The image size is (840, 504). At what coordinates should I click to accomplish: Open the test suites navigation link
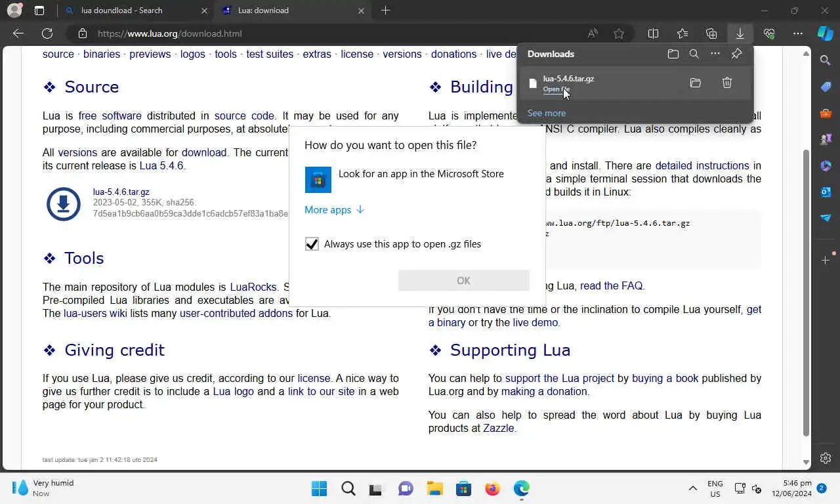click(x=270, y=54)
